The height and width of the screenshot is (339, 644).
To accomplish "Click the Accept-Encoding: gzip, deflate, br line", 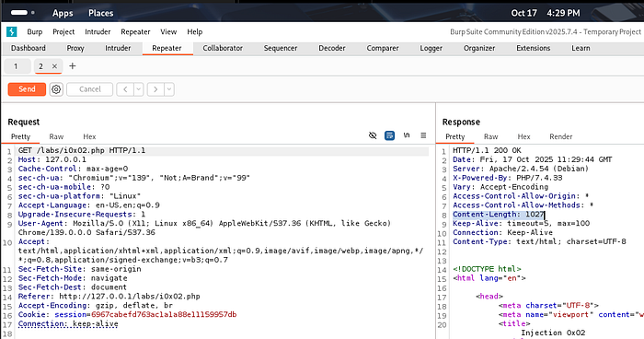I will click(x=96, y=306).
